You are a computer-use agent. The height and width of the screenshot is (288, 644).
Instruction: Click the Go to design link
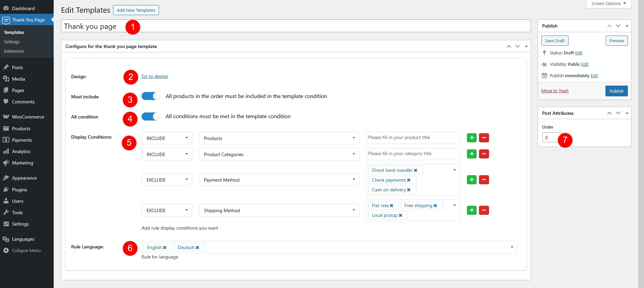tap(155, 77)
